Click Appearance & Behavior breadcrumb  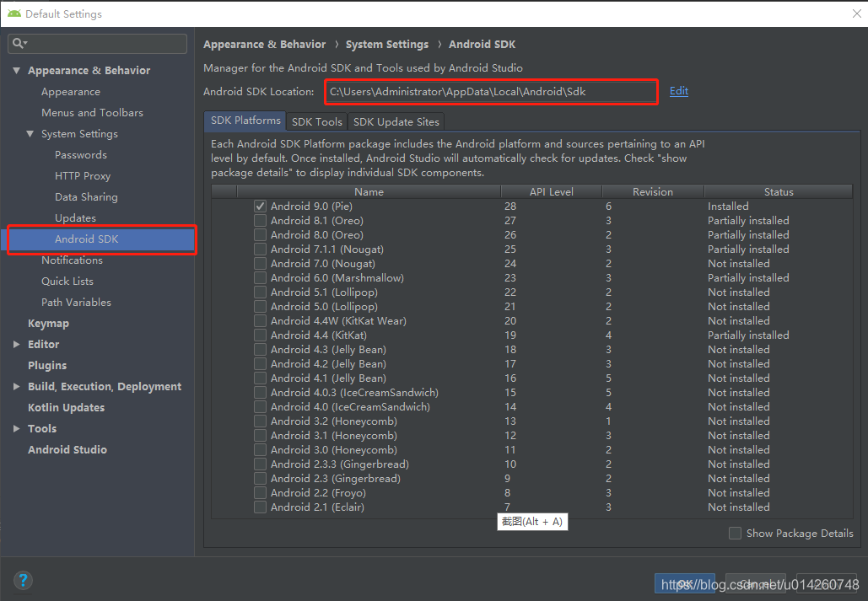pos(265,45)
